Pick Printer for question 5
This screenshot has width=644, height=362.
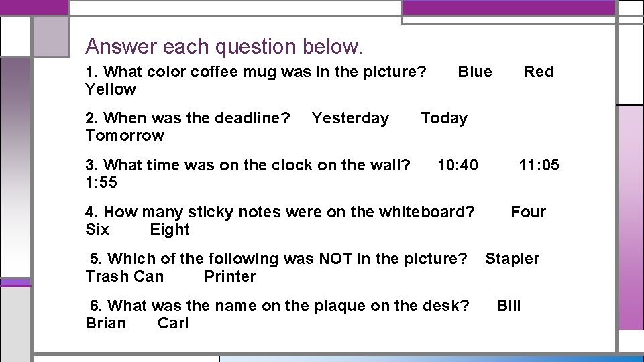229,276
